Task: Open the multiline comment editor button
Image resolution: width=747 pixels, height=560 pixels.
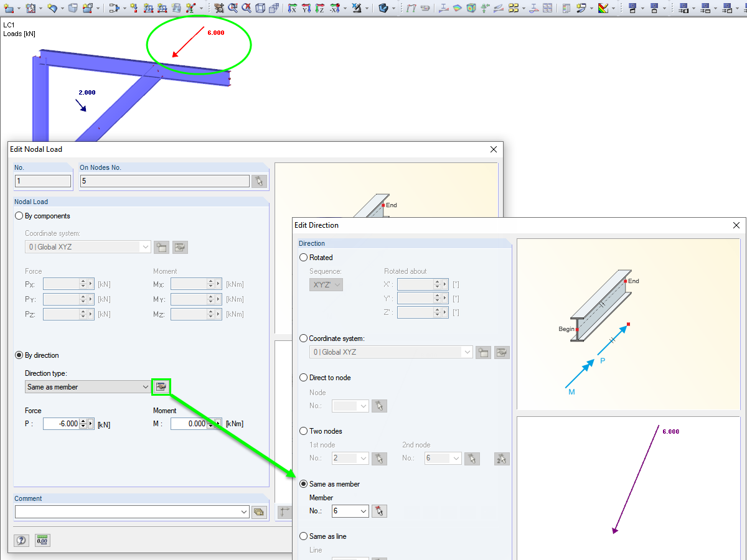Action: click(259, 511)
